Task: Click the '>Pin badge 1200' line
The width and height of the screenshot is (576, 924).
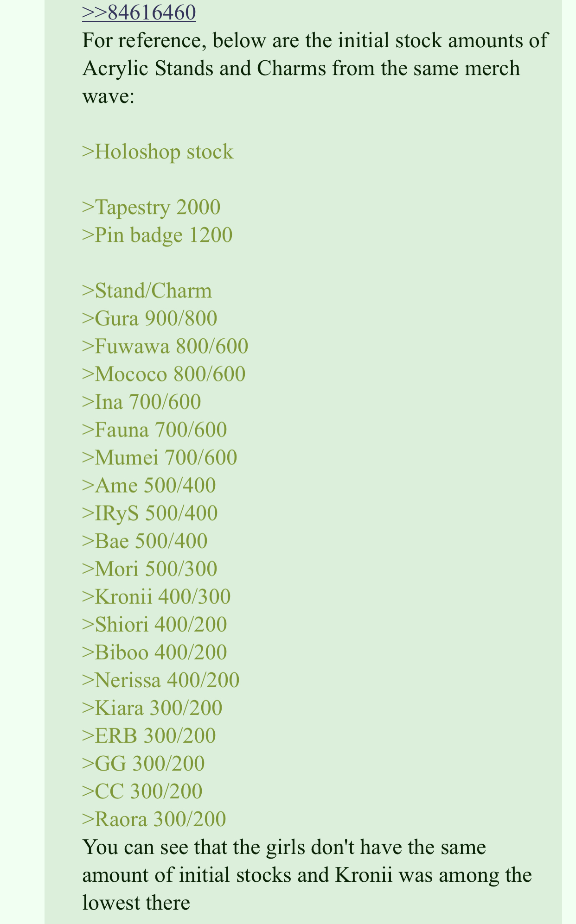Action: [x=157, y=235]
